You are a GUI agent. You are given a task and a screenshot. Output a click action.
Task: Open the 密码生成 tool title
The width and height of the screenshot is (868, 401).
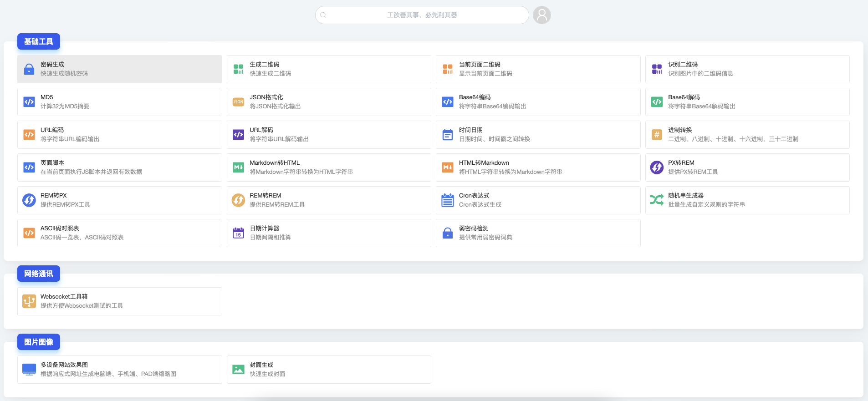click(x=52, y=65)
